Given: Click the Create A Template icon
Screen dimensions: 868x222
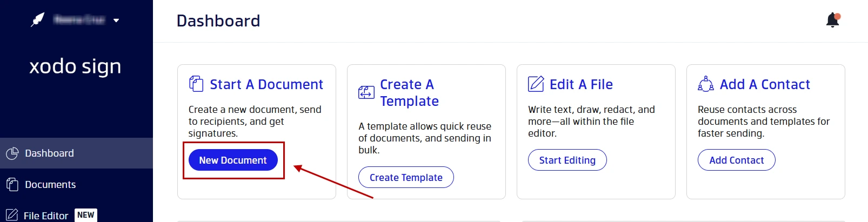Looking at the screenshot, I should 366,92.
